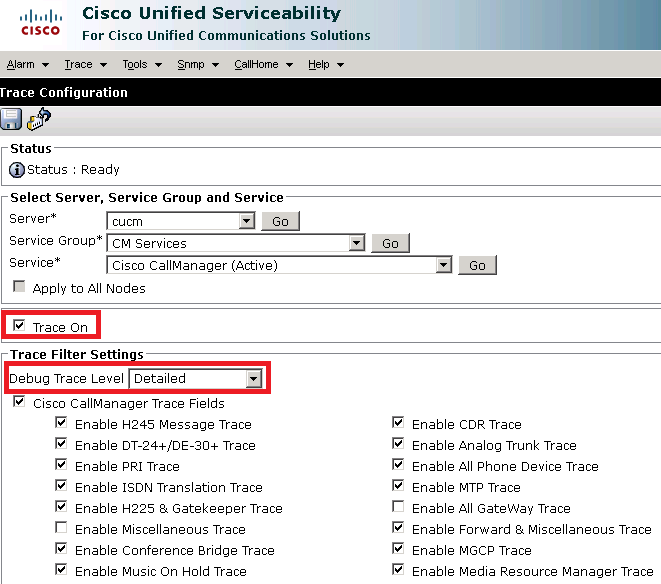Click the Trace Configuration page title
This screenshot has height=584, width=661.
click(x=64, y=92)
